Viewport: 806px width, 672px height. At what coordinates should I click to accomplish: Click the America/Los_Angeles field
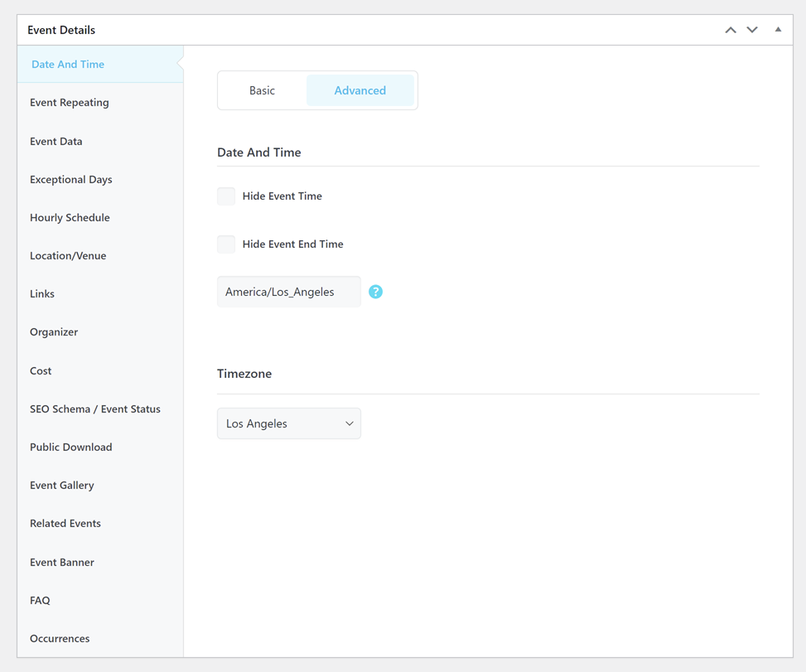point(288,292)
